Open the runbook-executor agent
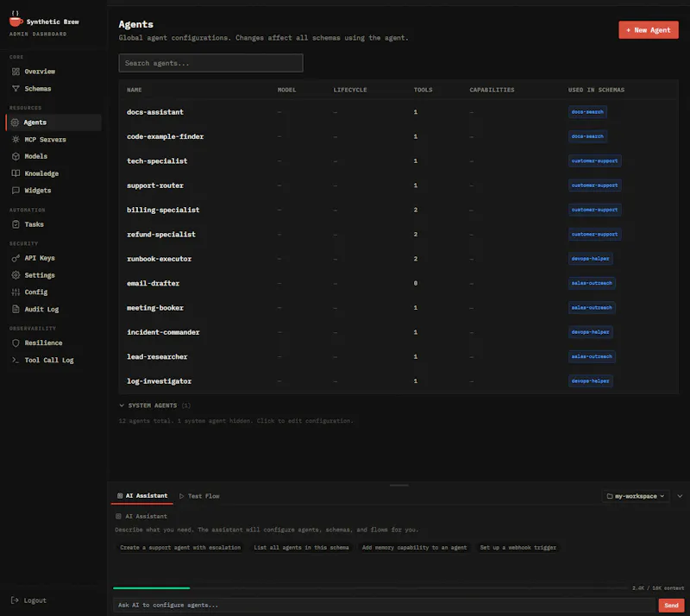Image resolution: width=690 pixels, height=616 pixels. tap(398, 259)
